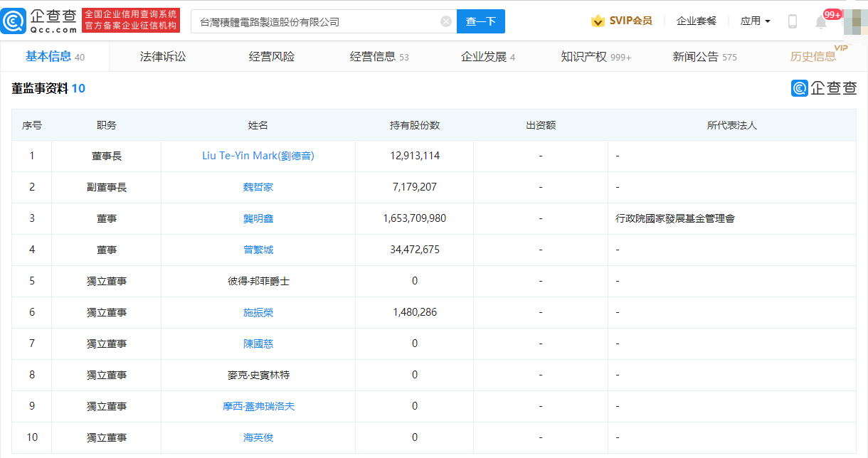Click the red 全国企业信用查询系统 badge
This screenshot has height=458, width=868.
click(131, 21)
